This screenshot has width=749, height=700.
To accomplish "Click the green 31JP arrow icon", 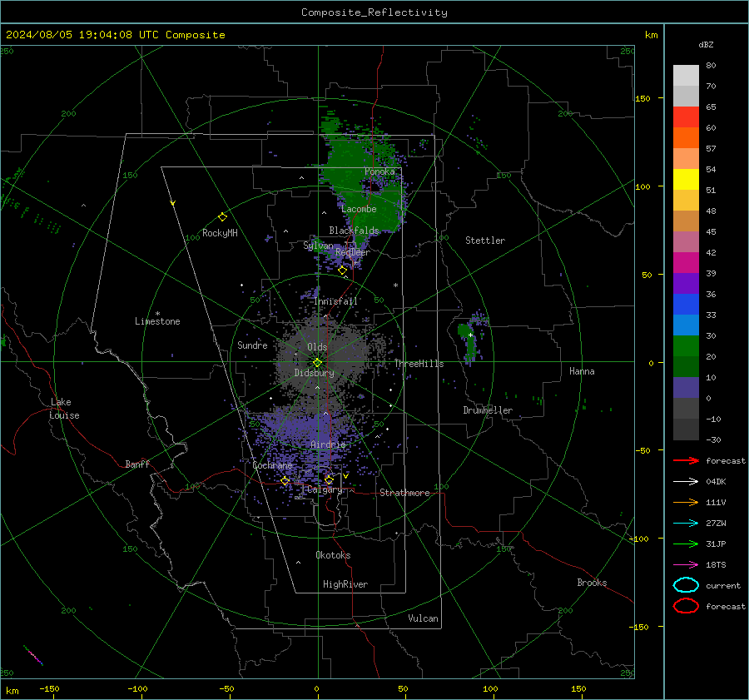I will pos(686,544).
